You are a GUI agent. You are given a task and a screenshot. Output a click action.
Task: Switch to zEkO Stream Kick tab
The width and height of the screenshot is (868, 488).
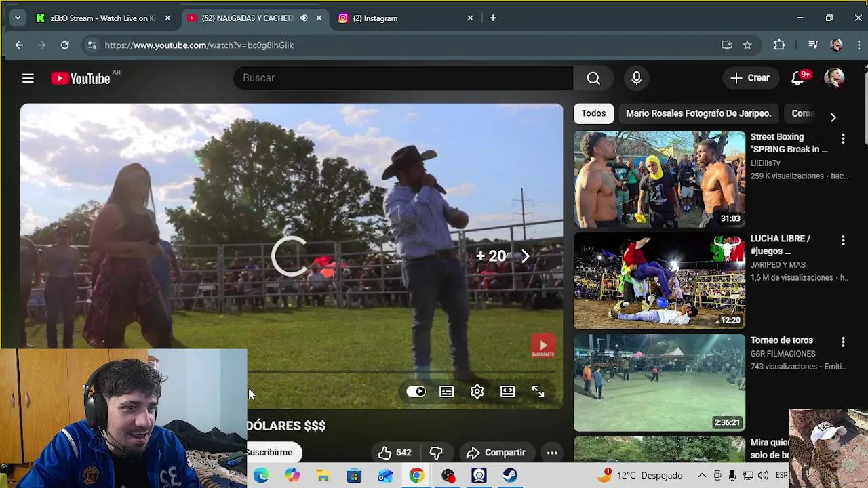coord(104,18)
